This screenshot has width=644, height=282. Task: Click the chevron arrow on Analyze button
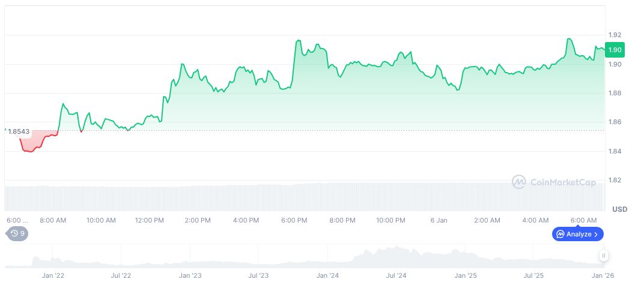tap(596, 234)
